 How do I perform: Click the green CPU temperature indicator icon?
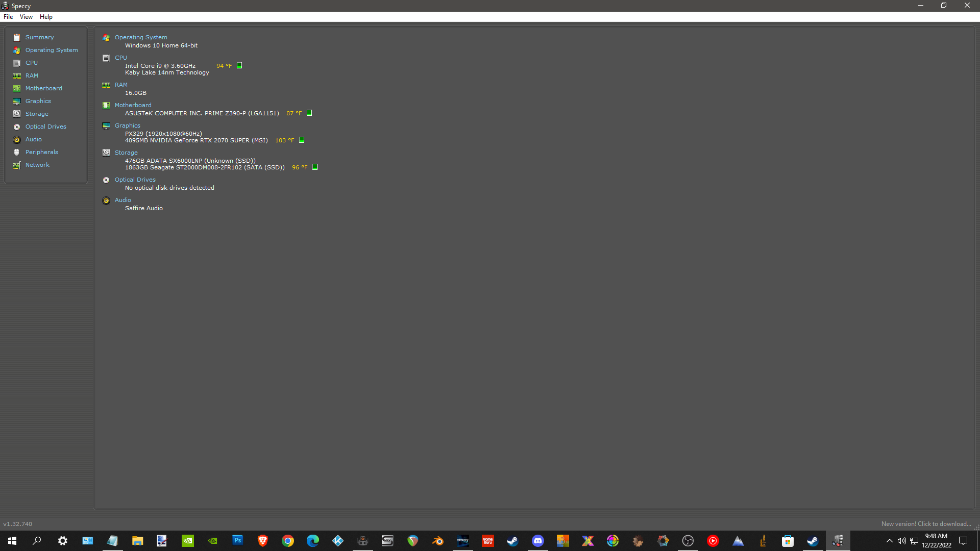239,65
